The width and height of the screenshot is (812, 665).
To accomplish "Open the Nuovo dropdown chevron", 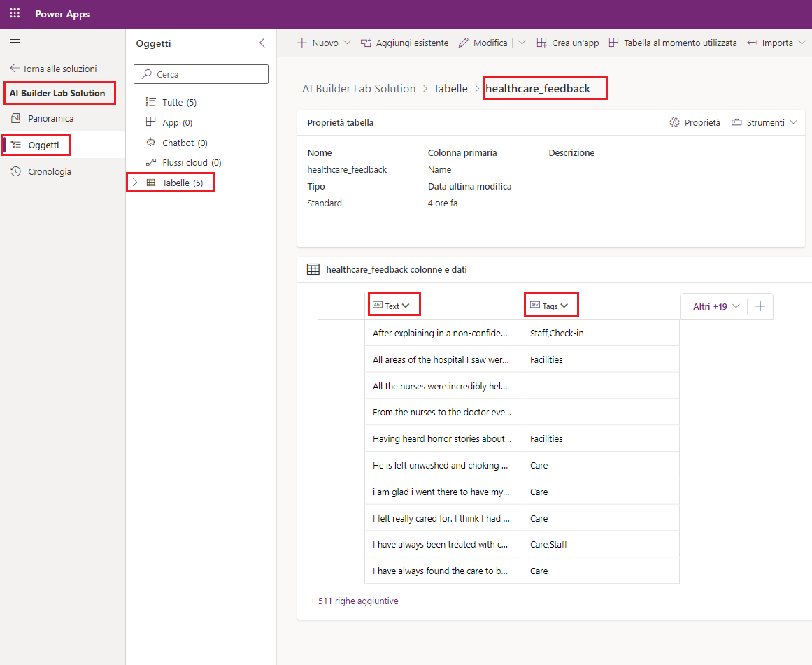I will [x=348, y=43].
